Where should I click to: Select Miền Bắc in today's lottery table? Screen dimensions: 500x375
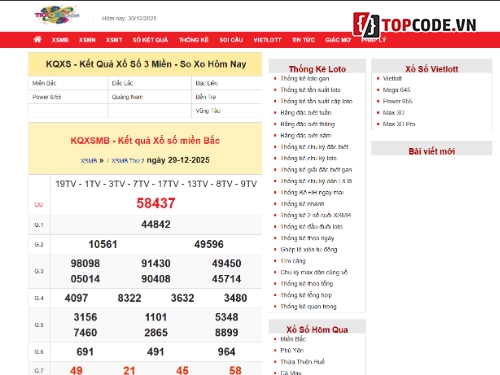click(x=44, y=83)
